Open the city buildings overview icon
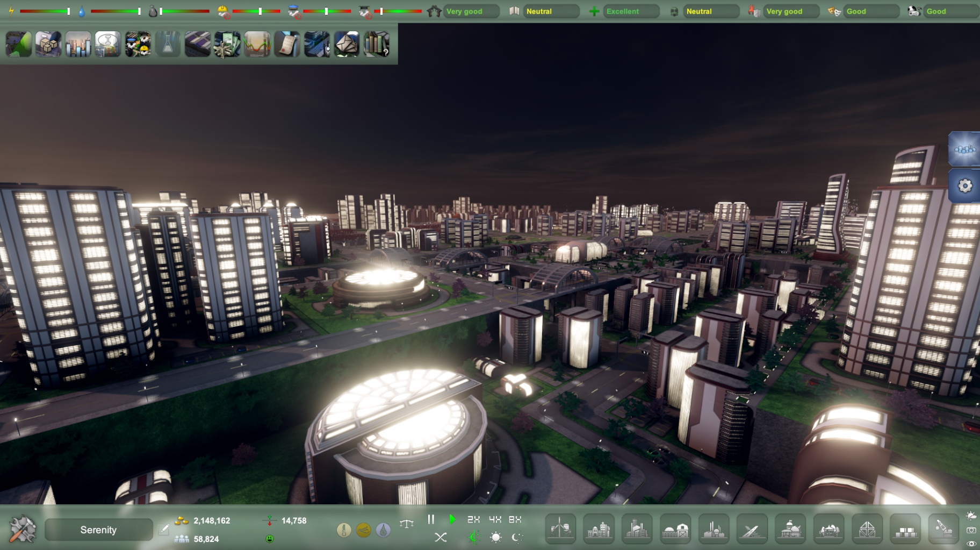The width and height of the screenshot is (980, 550). [x=317, y=44]
